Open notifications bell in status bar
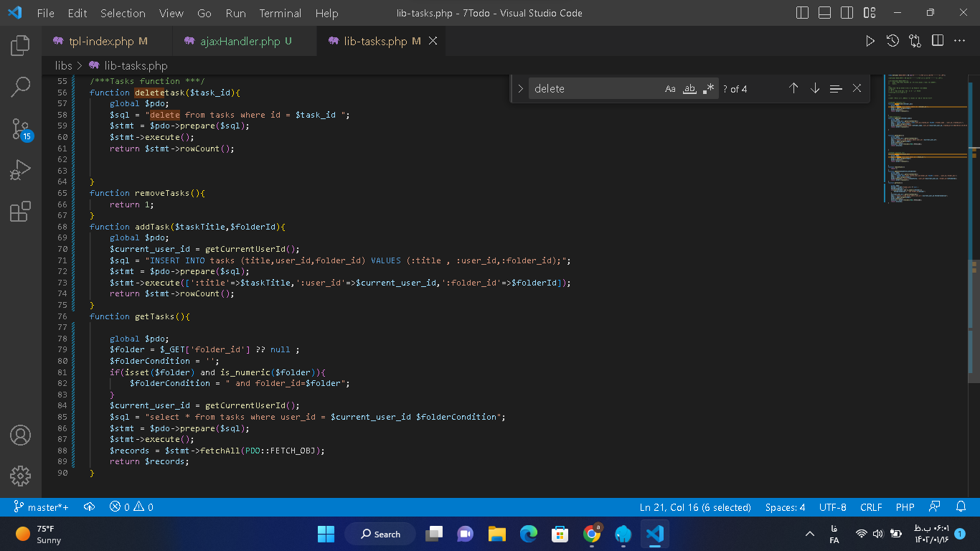The height and width of the screenshot is (551, 980). point(961,507)
